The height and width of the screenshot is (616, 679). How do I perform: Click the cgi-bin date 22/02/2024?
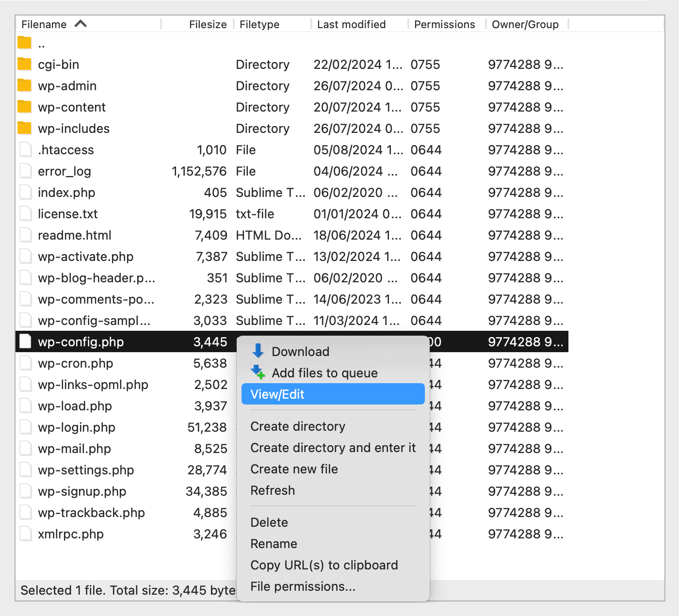[x=358, y=65]
